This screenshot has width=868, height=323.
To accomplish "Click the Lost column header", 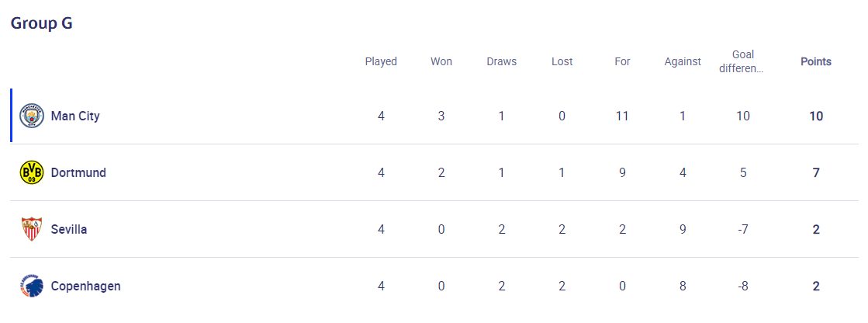I will (x=562, y=61).
